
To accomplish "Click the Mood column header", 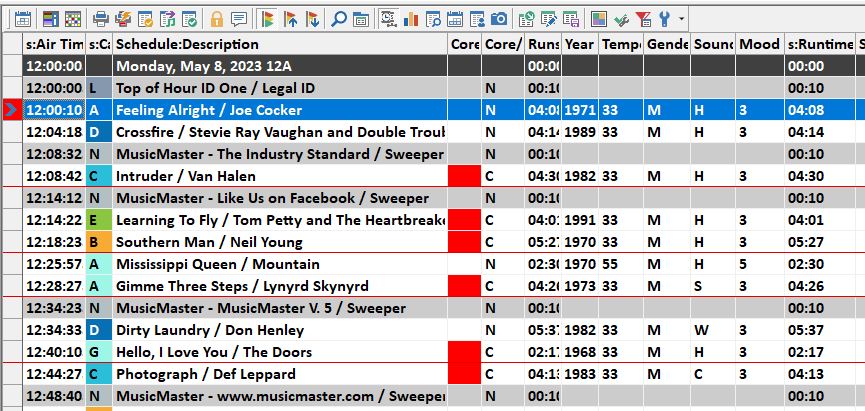I will point(759,44).
